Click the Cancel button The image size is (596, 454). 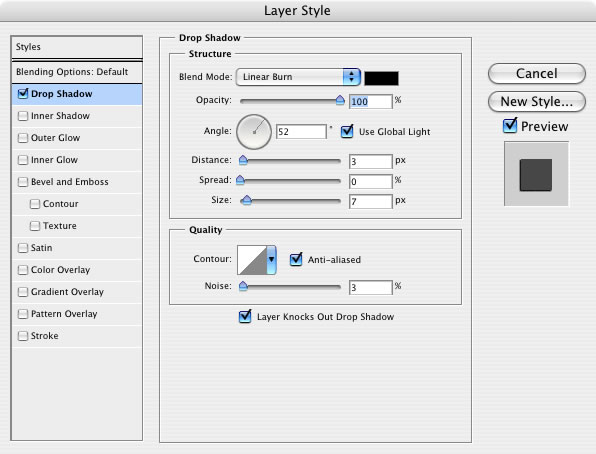[536, 73]
